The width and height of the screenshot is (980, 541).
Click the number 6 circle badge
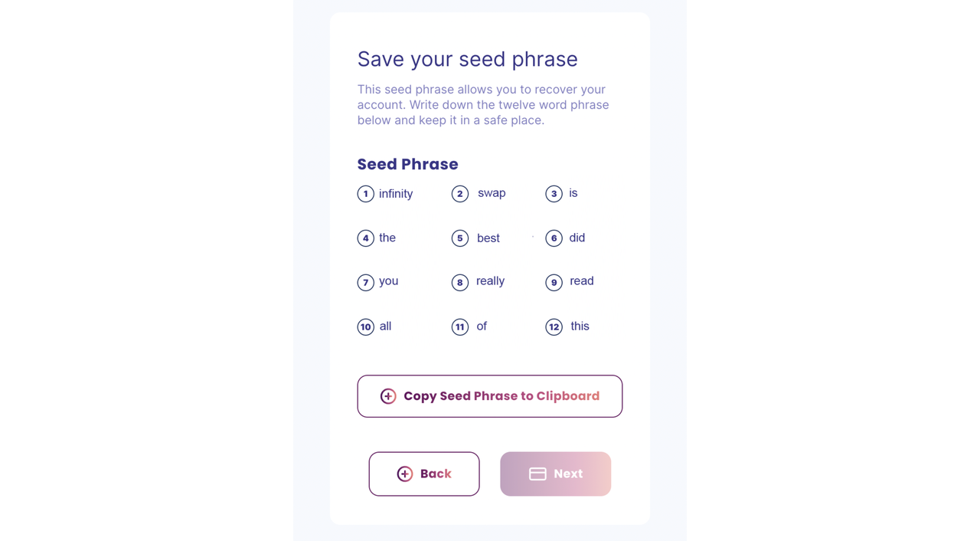[x=554, y=238]
